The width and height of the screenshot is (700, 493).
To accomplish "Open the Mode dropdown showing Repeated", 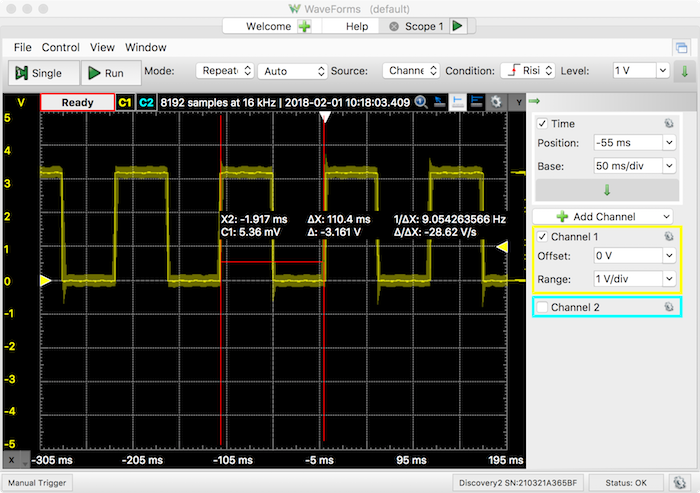I will [x=225, y=71].
